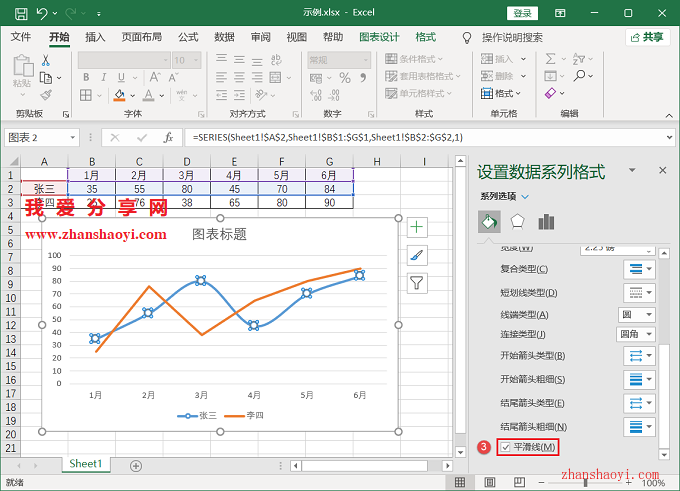
Task: Open the 开始箭头类型(B) dropdown
Action: pyautogui.click(x=640, y=356)
